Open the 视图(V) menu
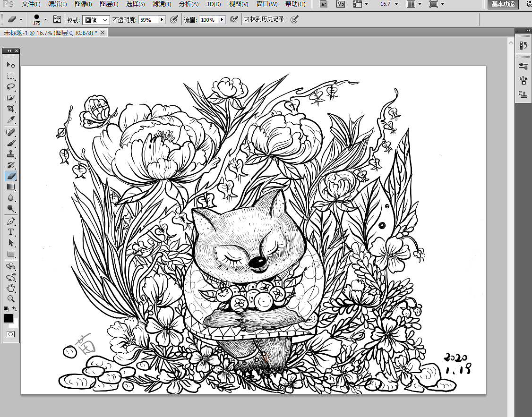This screenshot has width=532, height=417. pos(239,4)
